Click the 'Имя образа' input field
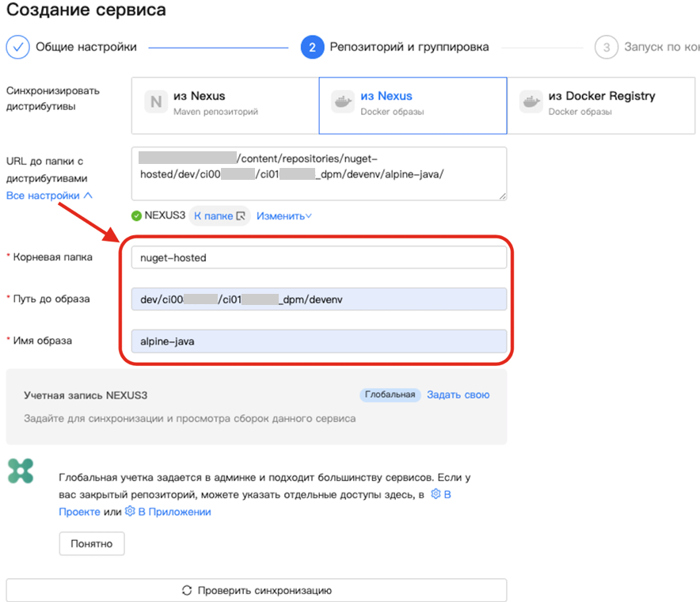Image resolution: width=700 pixels, height=602 pixels. click(x=318, y=341)
